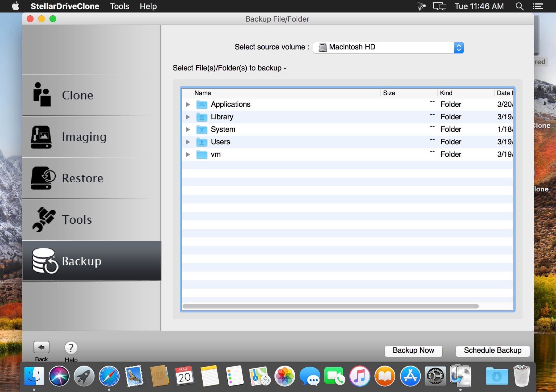556x392 pixels.
Task: Select the Library folder icon
Action: pyautogui.click(x=202, y=117)
